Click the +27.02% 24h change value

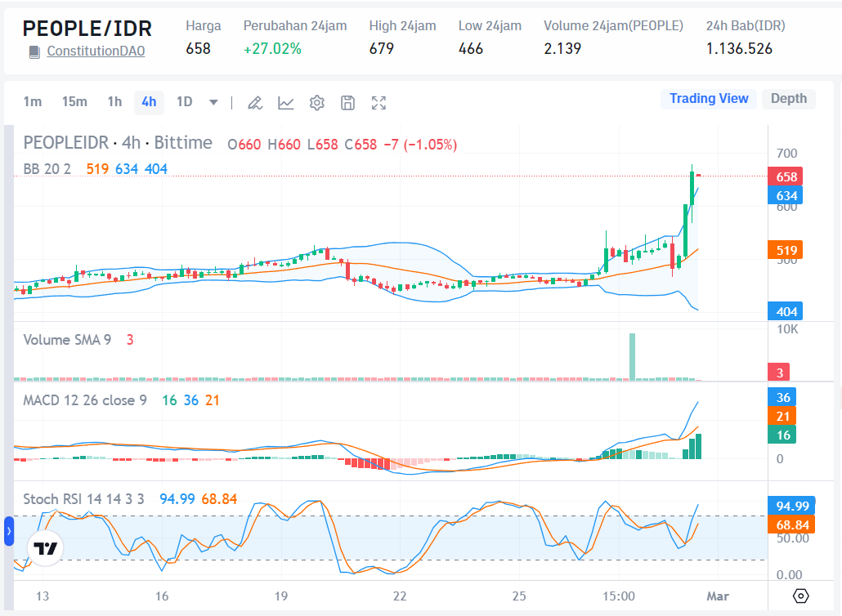(x=272, y=49)
